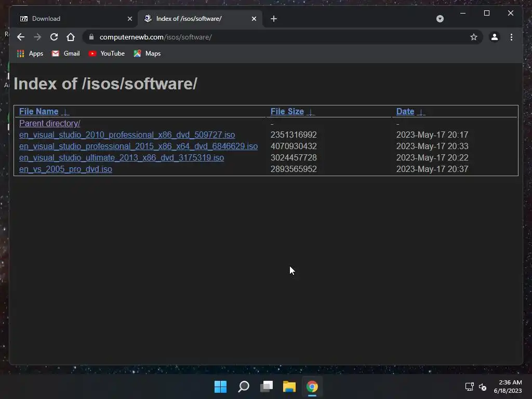The width and height of the screenshot is (532, 399).
Task: Open YouTube bookmark
Action: pyautogui.click(x=107, y=54)
